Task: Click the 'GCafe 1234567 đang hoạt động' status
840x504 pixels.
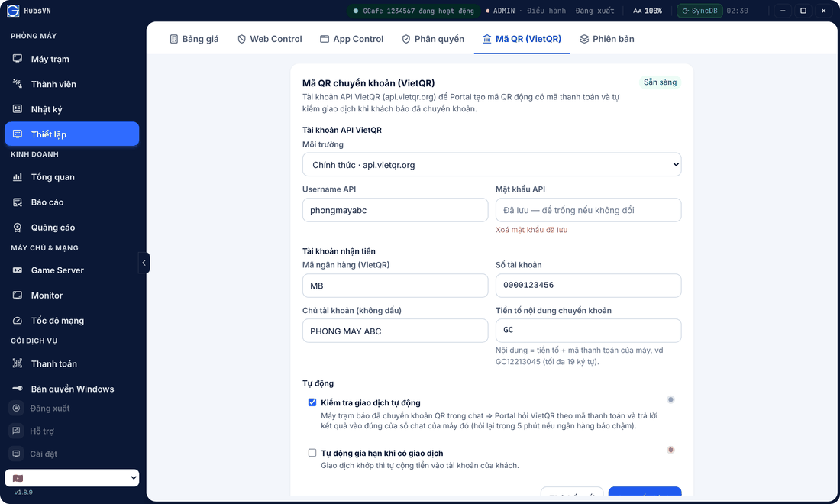Action: (414, 11)
